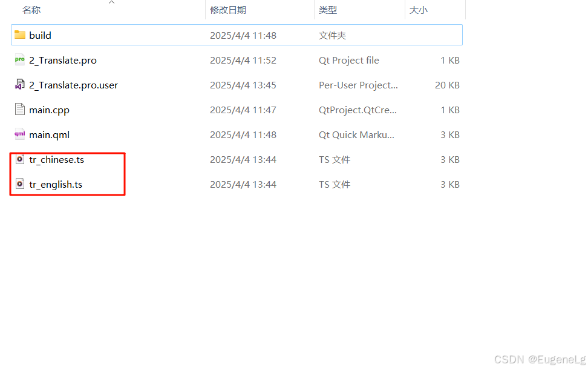The image size is (588, 370).
Task: Click the QtProject.QtCre... type cell
Action: coord(358,110)
